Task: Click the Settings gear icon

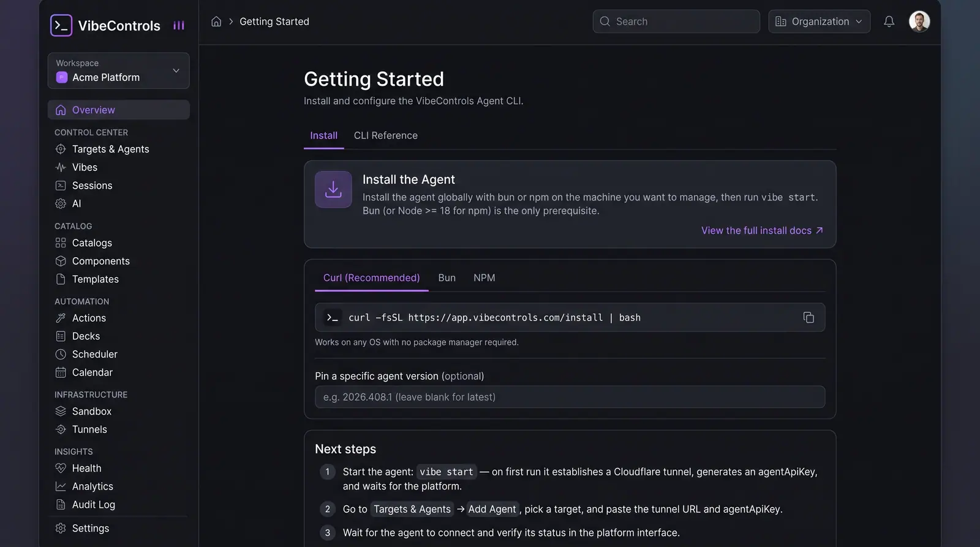Action: 61,528
